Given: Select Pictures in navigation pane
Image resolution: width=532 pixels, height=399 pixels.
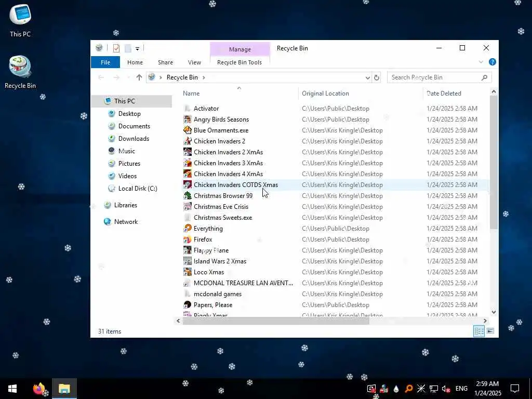Looking at the screenshot, I should coord(129,164).
